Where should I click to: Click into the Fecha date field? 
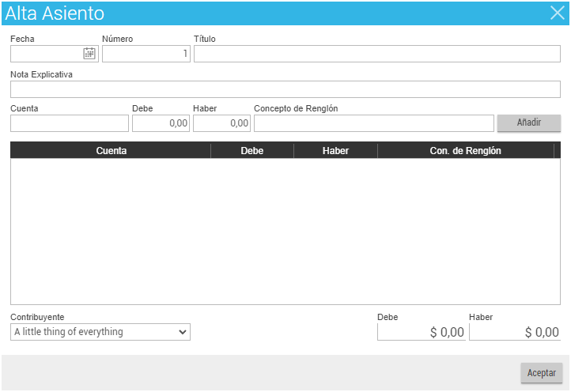pos(46,54)
